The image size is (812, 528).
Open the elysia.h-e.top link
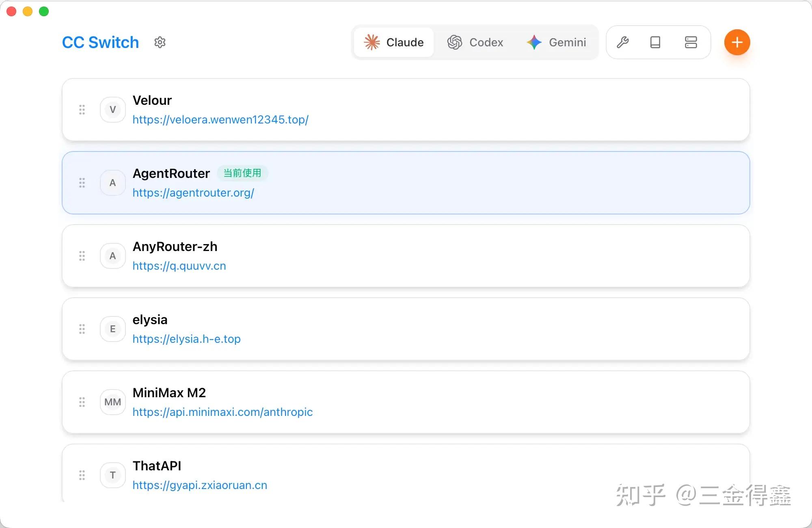pyautogui.click(x=187, y=339)
